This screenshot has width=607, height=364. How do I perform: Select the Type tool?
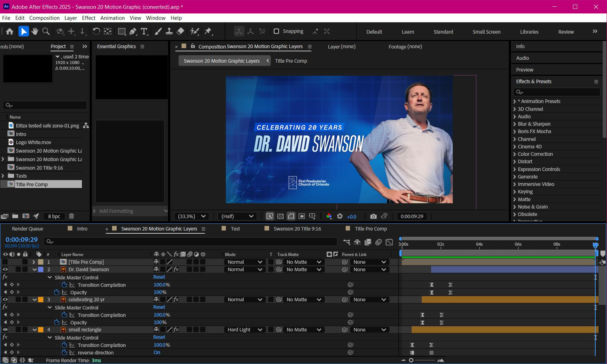click(x=144, y=32)
